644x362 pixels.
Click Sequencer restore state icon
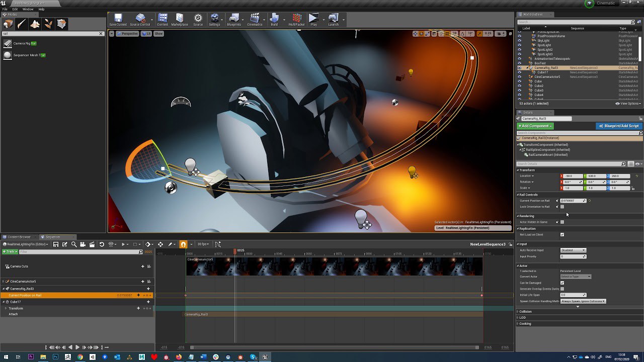102,244
